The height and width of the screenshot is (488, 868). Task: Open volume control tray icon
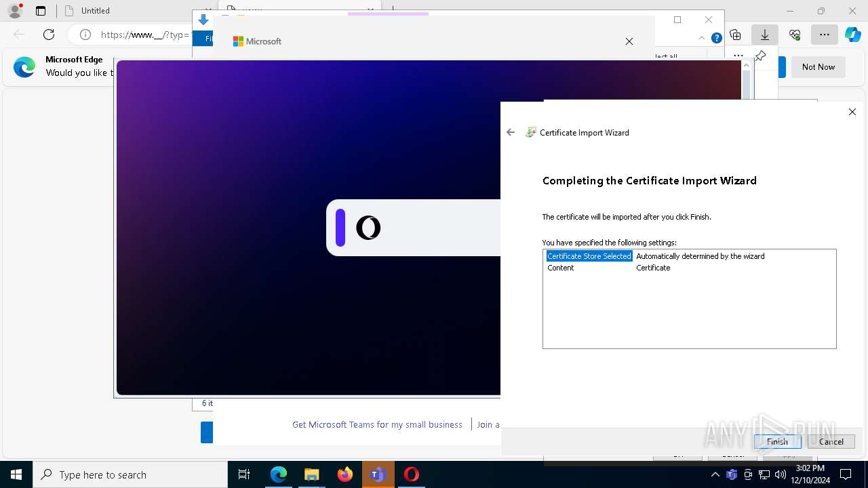point(781,474)
